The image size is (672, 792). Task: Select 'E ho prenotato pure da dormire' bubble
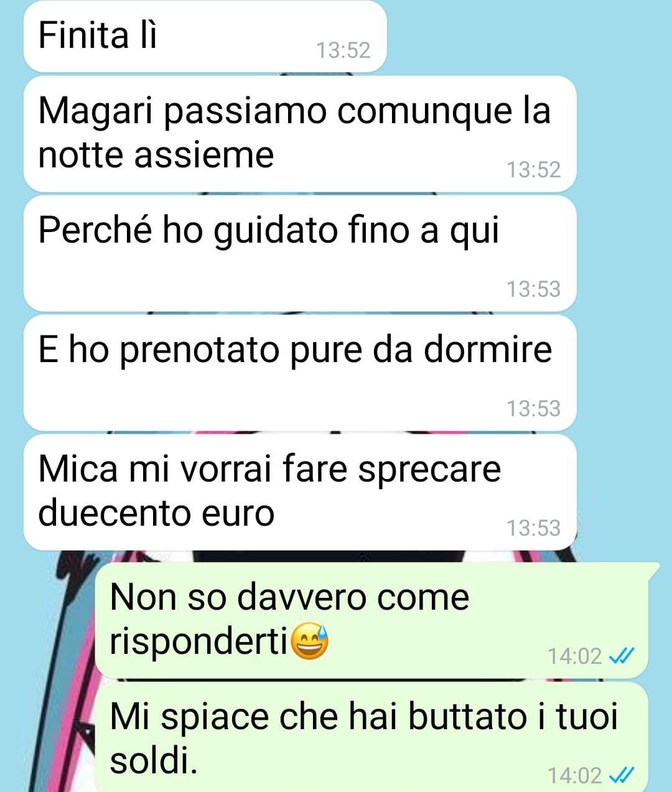pyautogui.click(x=300, y=372)
